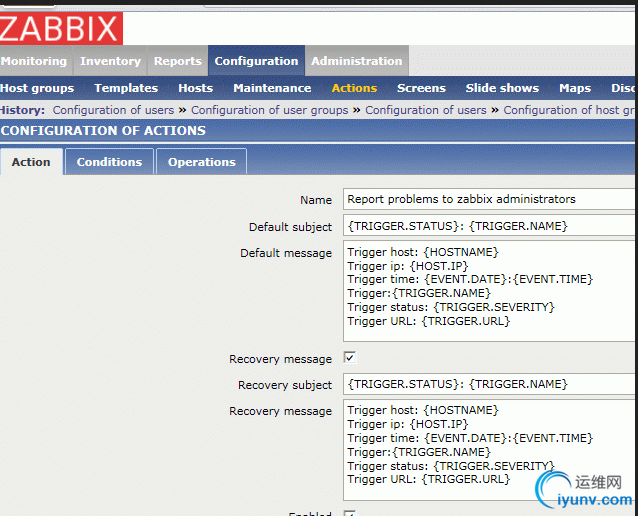Go to Slide shows submenu
This screenshot has width=638, height=516.
pyautogui.click(x=503, y=88)
